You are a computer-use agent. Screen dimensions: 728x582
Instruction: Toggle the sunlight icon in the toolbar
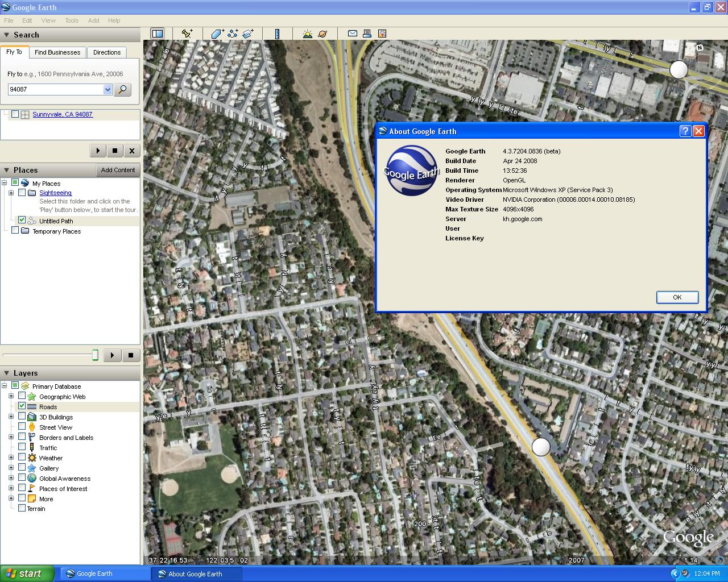[x=308, y=34]
